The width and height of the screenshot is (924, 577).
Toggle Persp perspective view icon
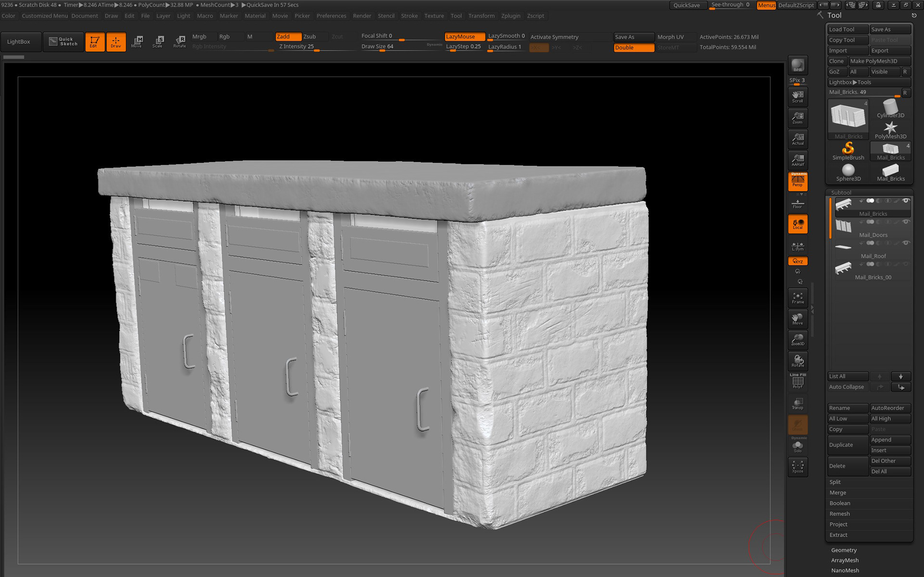point(797,181)
